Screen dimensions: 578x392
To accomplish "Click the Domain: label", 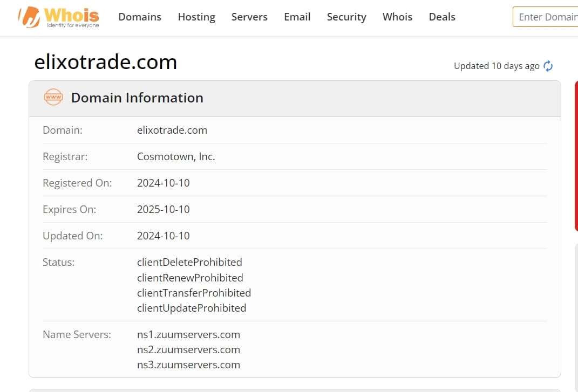I will [x=62, y=130].
